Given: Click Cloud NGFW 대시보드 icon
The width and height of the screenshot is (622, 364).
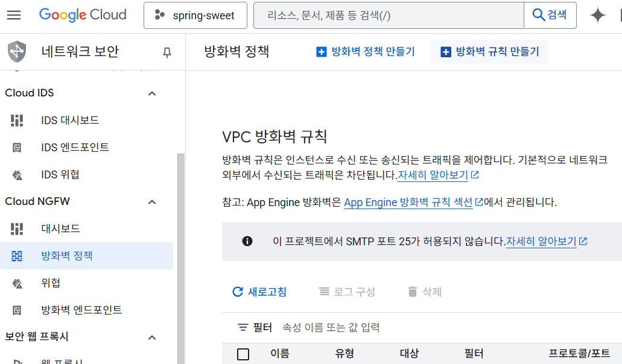Looking at the screenshot, I should pos(17,229).
